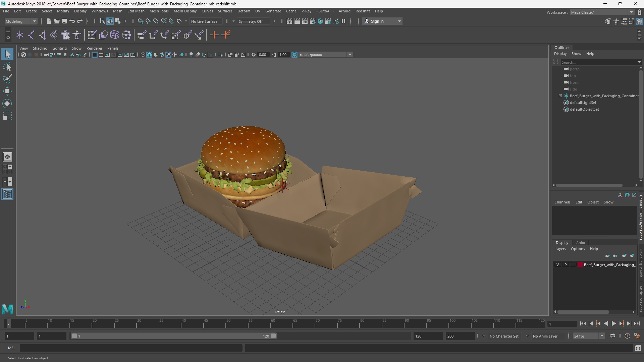This screenshot has width=644, height=362.
Task: Open the panel Shading menu
Action: click(x=40, y=48)
